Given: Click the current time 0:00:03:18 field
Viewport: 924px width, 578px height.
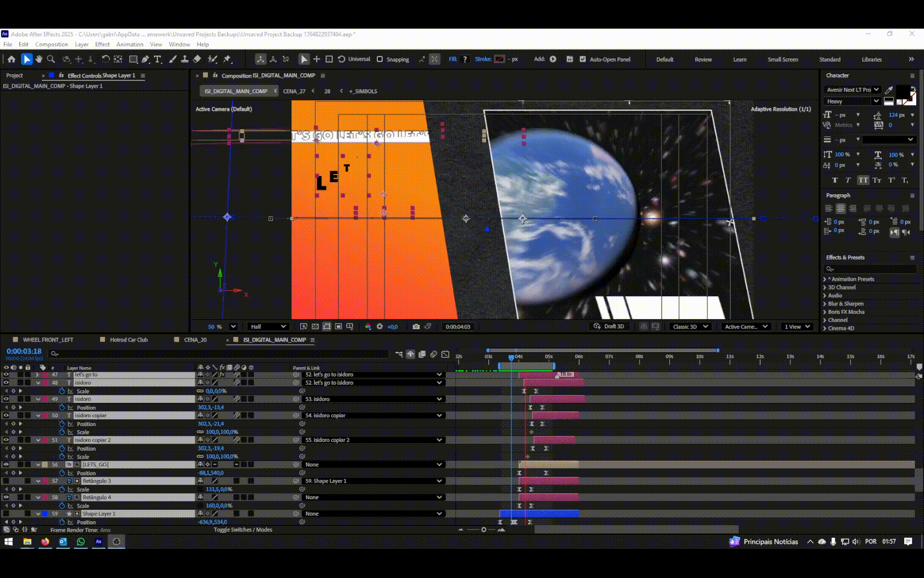Looking at the screenshot, I should [x=24, y=351].
